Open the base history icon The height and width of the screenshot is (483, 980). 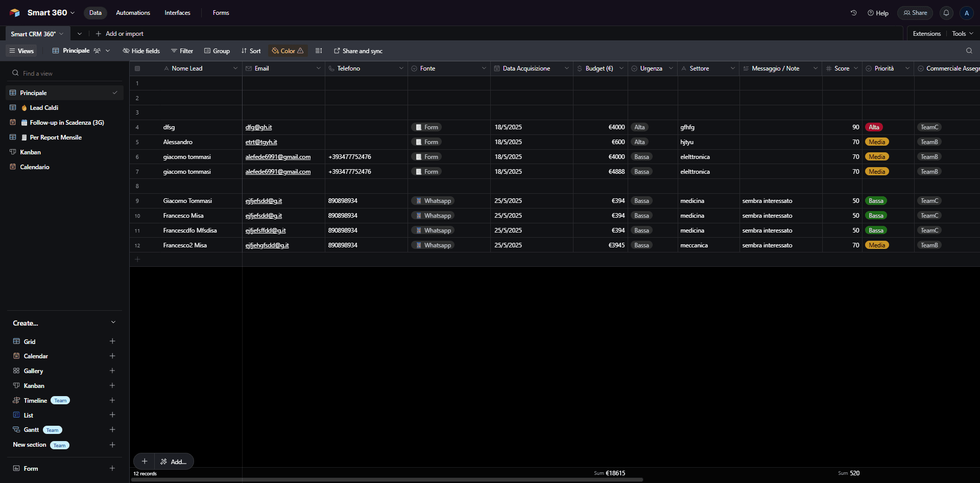pyautogui.click(x=853, y=13)
